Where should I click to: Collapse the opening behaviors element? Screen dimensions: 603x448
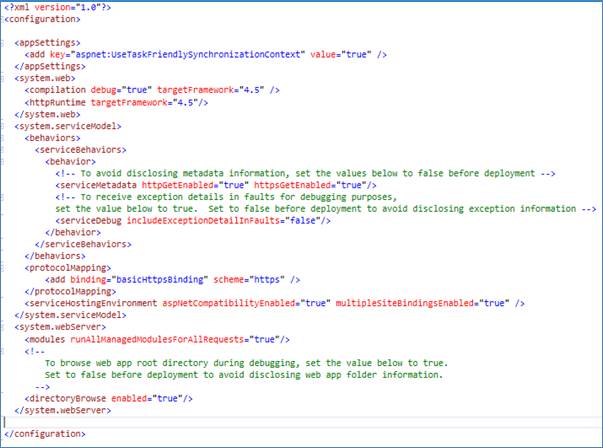coord(2,138)
